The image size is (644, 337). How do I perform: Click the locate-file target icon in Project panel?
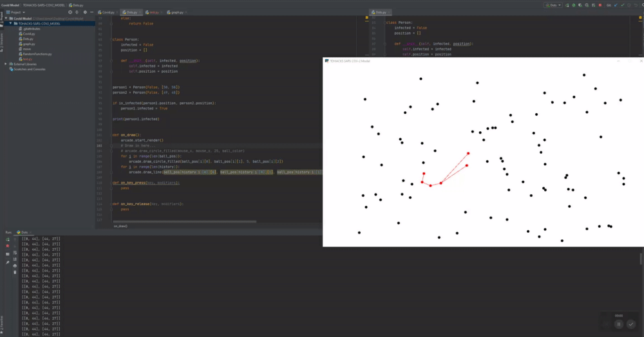70,12
